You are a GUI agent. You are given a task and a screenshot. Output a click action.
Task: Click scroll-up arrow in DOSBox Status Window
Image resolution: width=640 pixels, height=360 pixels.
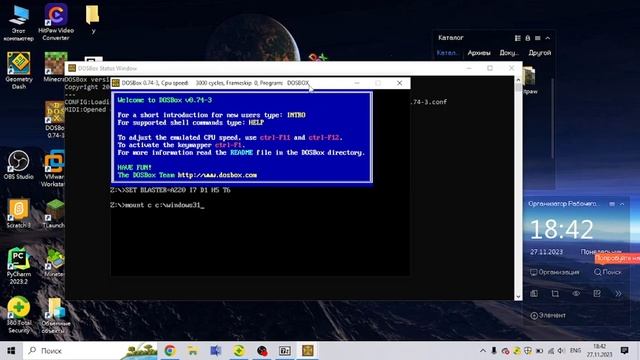coord(518,80)
